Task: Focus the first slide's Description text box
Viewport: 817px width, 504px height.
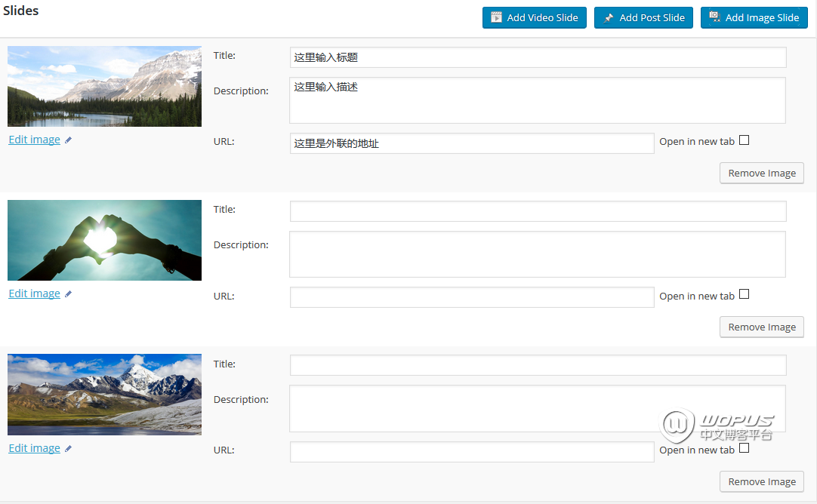Action: (x=538, y=100)
